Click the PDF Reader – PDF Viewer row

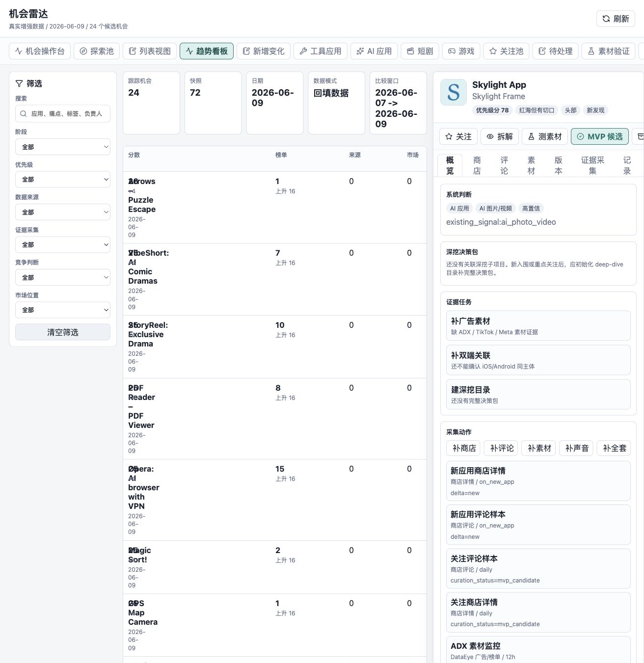click(274, 419)
